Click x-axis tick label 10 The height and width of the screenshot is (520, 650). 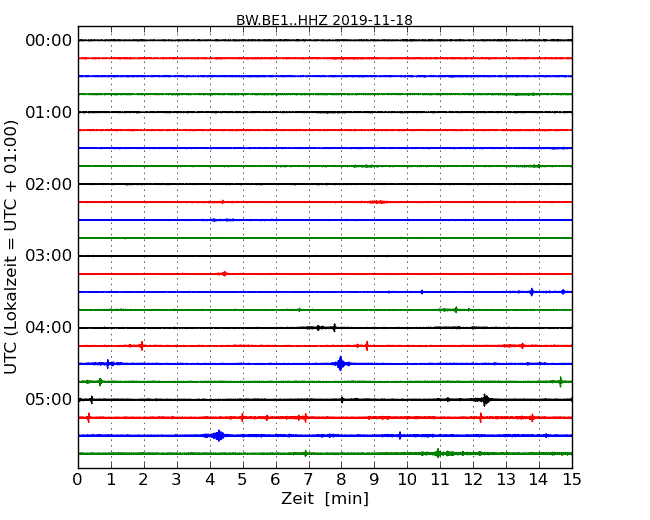coord(407,479)
